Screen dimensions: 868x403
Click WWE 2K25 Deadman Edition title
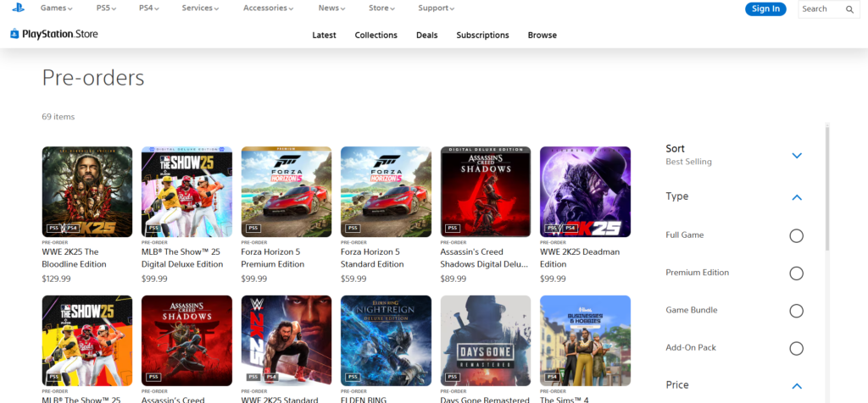tap(580, 258)
